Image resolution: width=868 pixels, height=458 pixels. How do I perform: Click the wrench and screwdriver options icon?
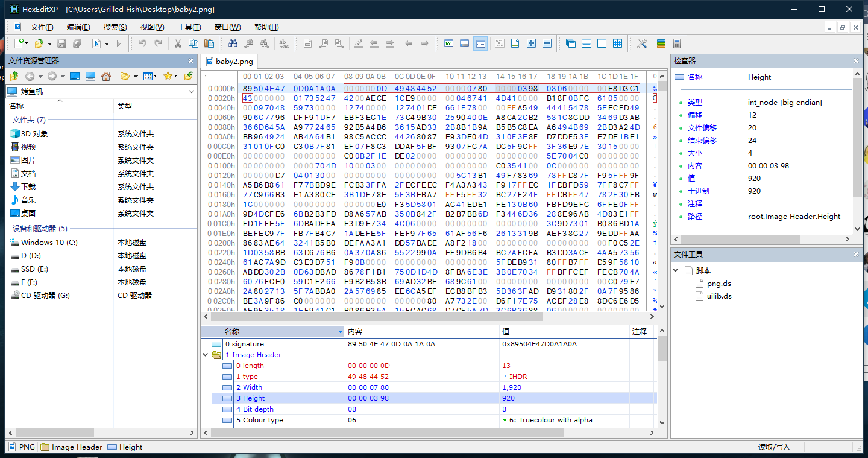coord(641,43)
